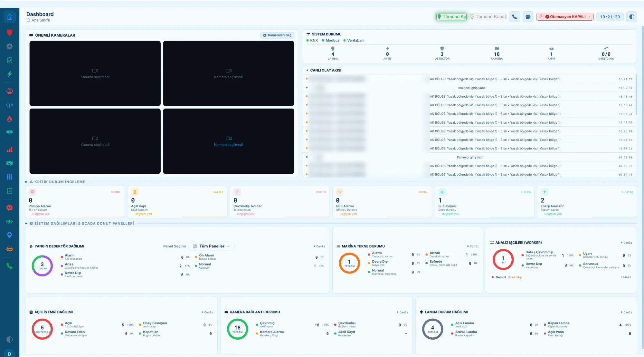Screen dimensions: 644x357
Task: Open the red bar chart statistics icon
Action: click(x=10, y=150)
